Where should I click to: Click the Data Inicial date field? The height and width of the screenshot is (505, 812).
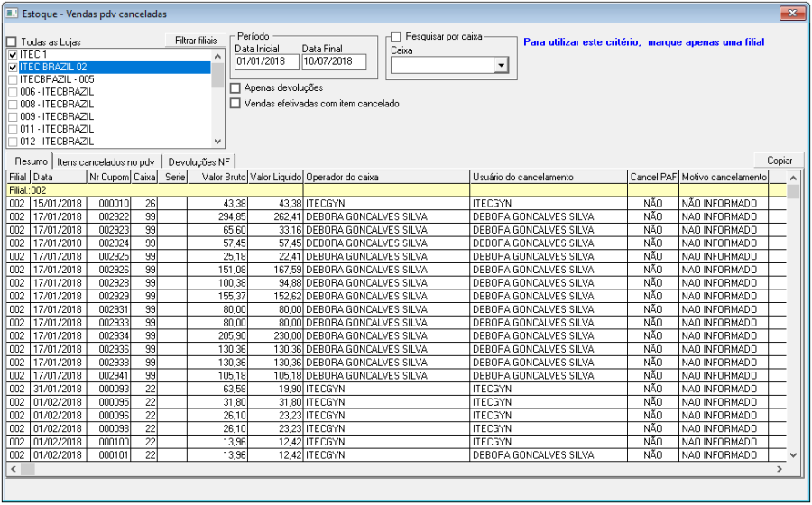266,62
